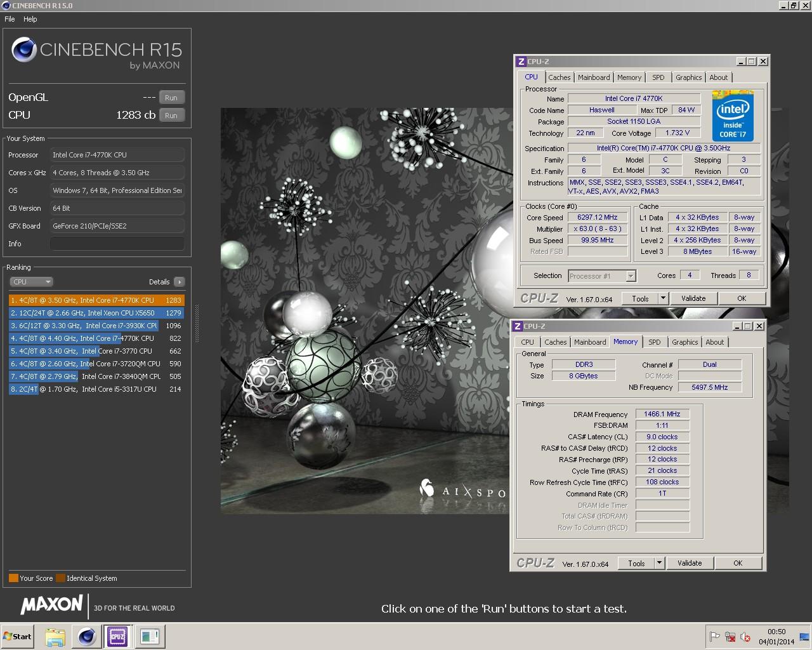This screenshot has width=812, height=650.
Task: Select the CPU-Z taskbar icon
Action: 117,637
